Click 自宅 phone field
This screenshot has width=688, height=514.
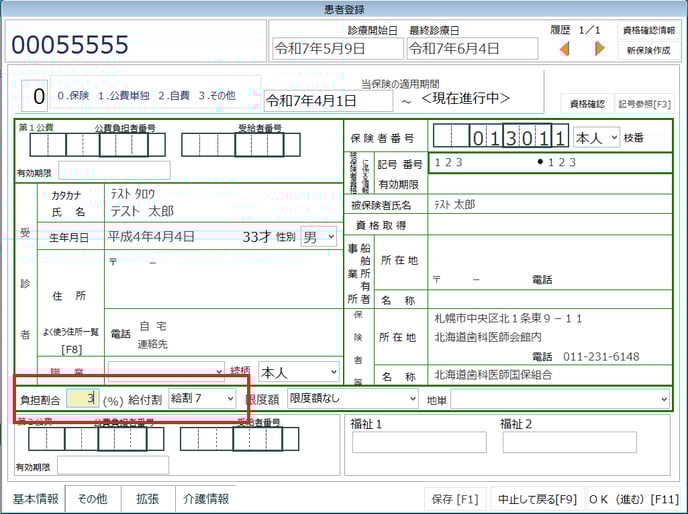click(x=254, y=327)
